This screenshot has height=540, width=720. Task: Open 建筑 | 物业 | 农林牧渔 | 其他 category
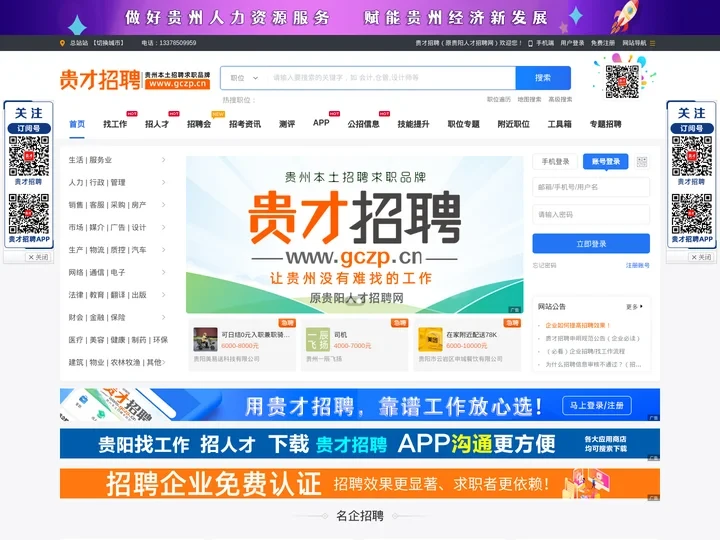pos(117,362)
